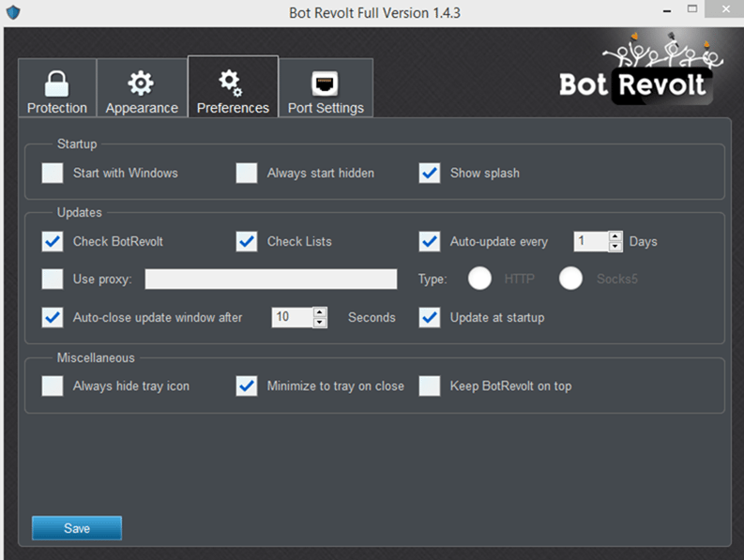Click the Startup group label

(x=77, y=144)
